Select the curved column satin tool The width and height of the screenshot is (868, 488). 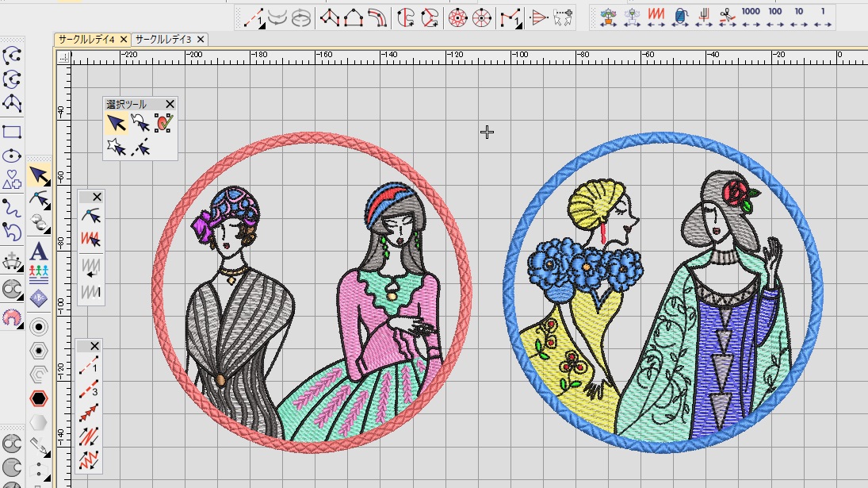(377, 17)
